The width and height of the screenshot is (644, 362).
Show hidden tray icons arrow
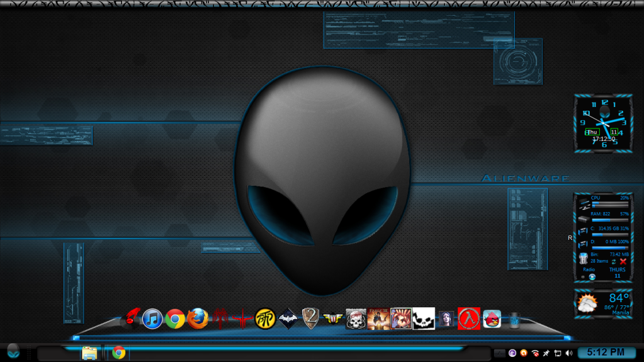point(499,353)
